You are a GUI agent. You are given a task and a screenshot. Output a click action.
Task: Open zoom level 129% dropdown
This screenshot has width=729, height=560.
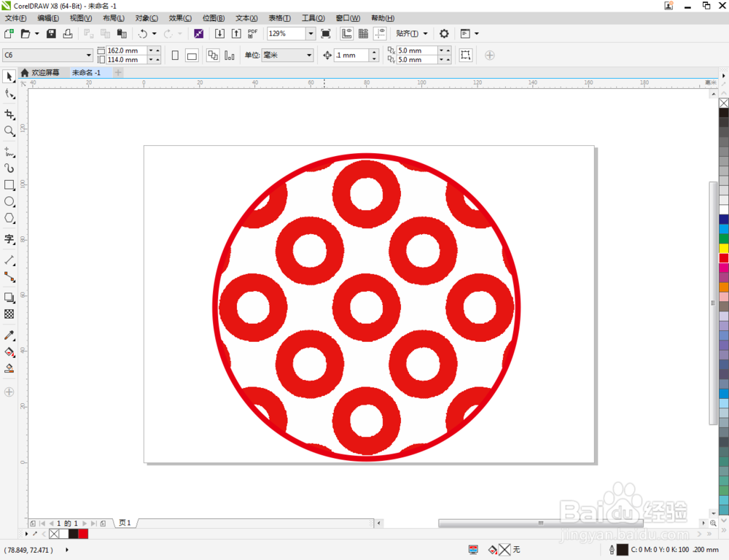click(311, 34)
